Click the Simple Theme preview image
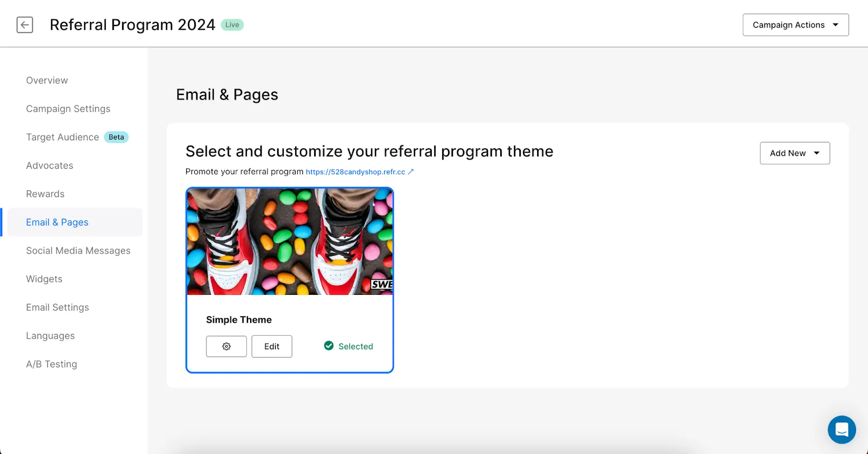The width and height of the screenshot is (868, 454). (290, 242)
